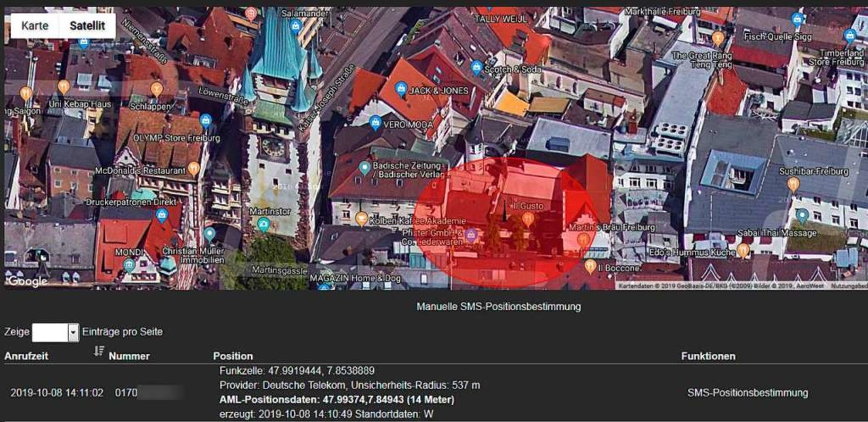The height and width of the screenshot is (422, 868).
Task: Open OLYMP Store Freiburg marker
Action: 205,121
